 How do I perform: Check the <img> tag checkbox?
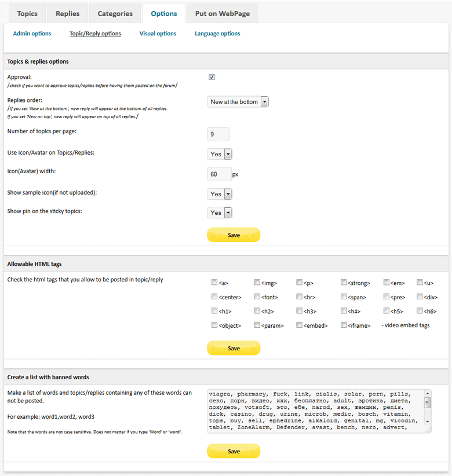[257, 283]
